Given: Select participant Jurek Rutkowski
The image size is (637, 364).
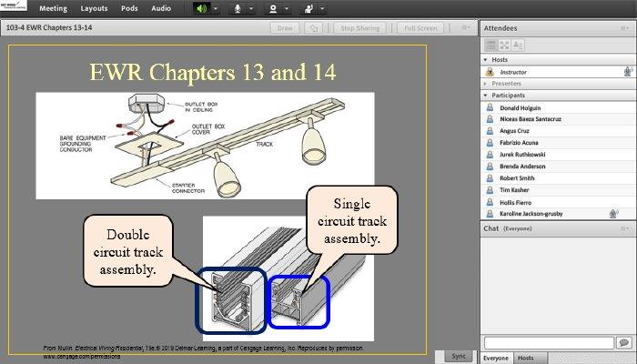Looking at the screenshot, I should [x=559, y=155].
